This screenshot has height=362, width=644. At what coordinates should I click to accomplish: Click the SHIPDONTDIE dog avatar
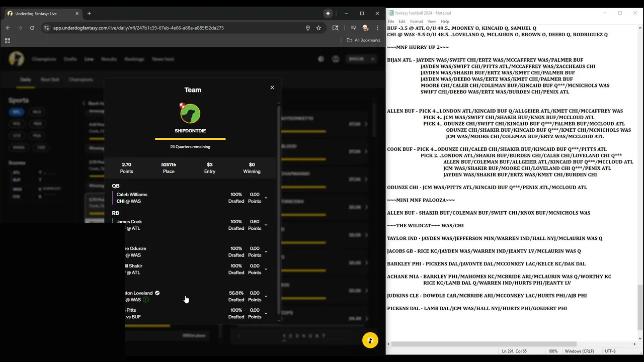(x=191, y=113)
